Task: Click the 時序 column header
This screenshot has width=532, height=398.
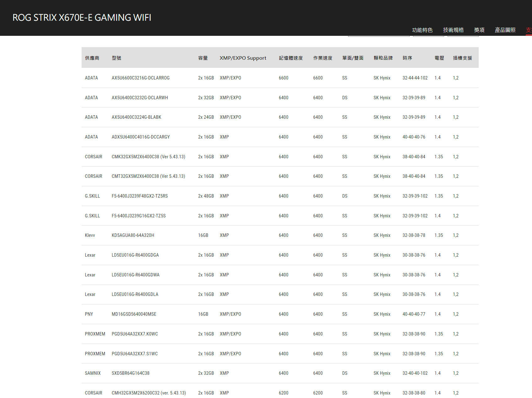Action: click(x=407, y=58)
